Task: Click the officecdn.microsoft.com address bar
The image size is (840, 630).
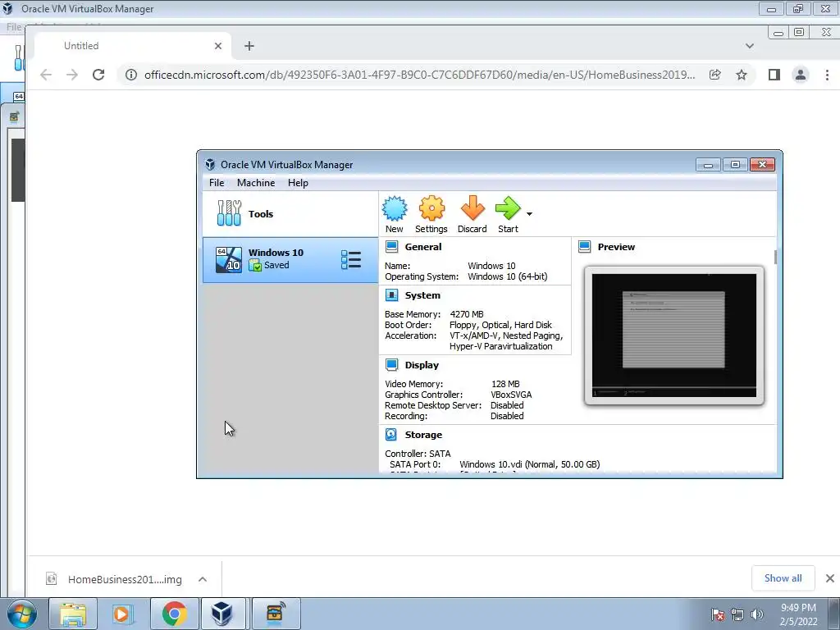Action: (419, 75)
